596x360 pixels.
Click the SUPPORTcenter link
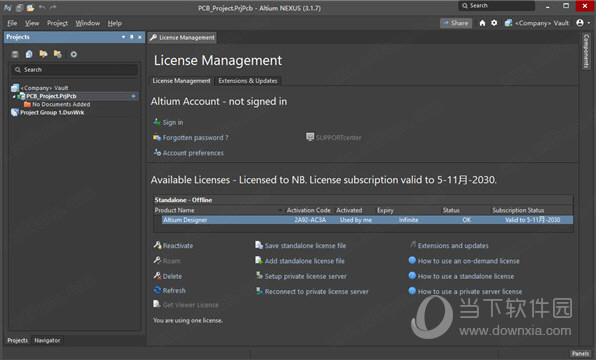click(338, 138)
